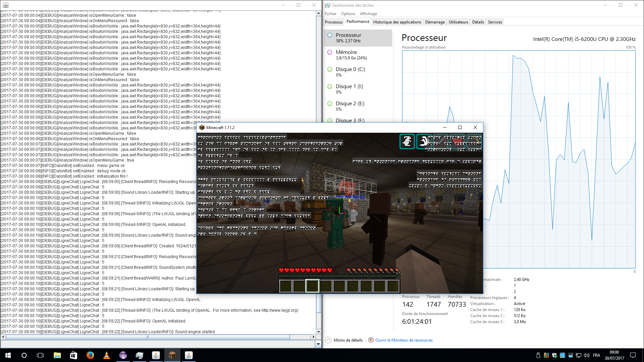Click Java cup icon in log window title

tap(6, 5)
